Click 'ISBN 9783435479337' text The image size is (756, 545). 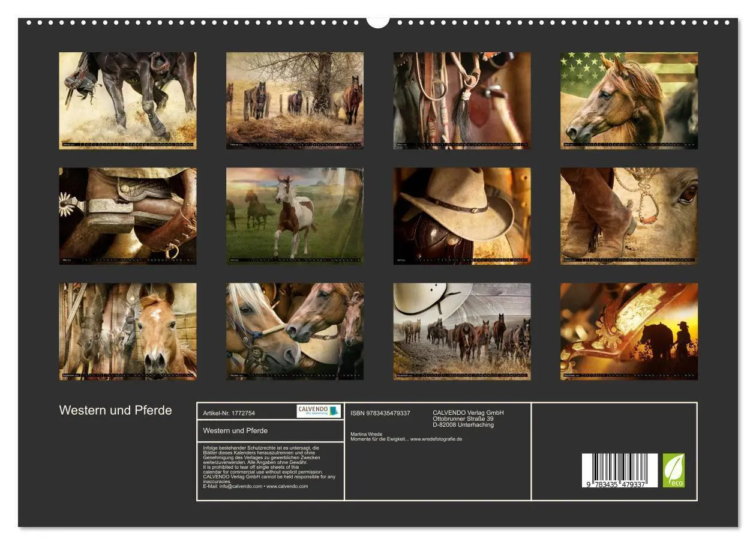point(380,413)
